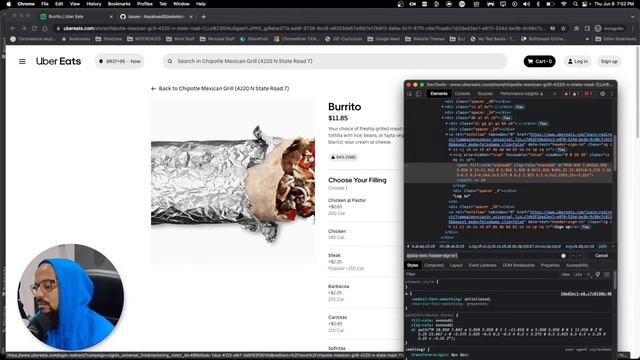Click the burrito product image
Image resolution: width=640 pixels, height=360 pixels.
pyautogui.click(x=233, y=182)
